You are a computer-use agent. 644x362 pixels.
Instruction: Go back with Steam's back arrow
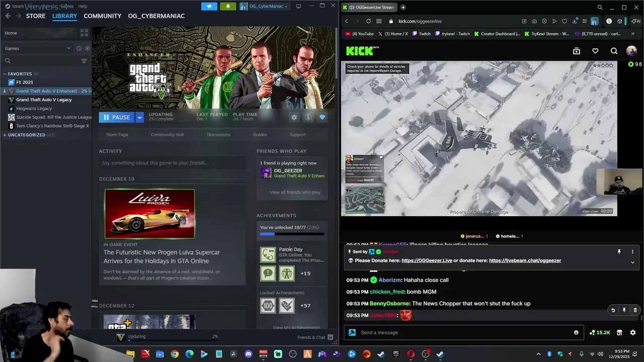(8, 16)
